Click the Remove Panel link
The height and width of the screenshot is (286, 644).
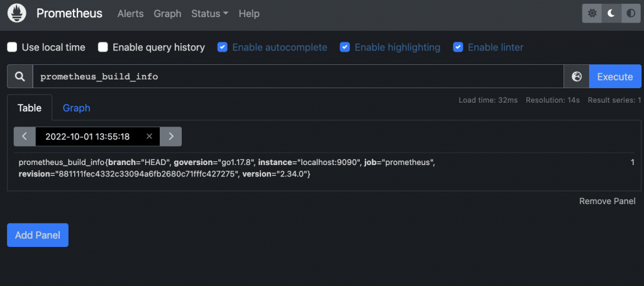(x=607, y=201)
